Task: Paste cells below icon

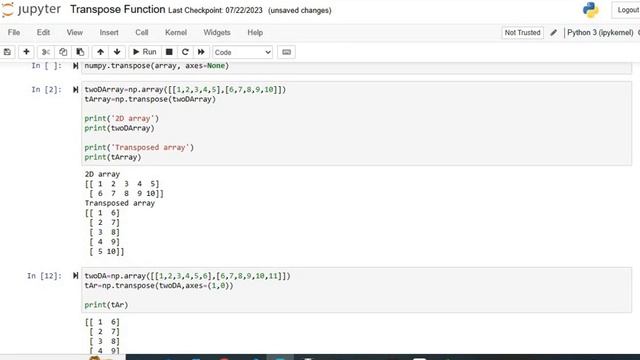Action: pos(80,52)
